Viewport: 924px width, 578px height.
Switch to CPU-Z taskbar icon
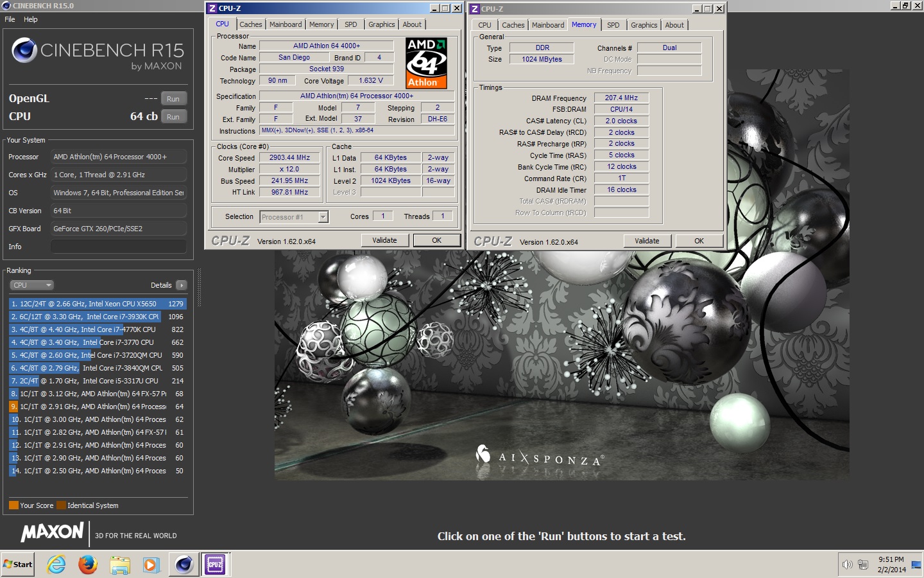[x=215, y=565]
